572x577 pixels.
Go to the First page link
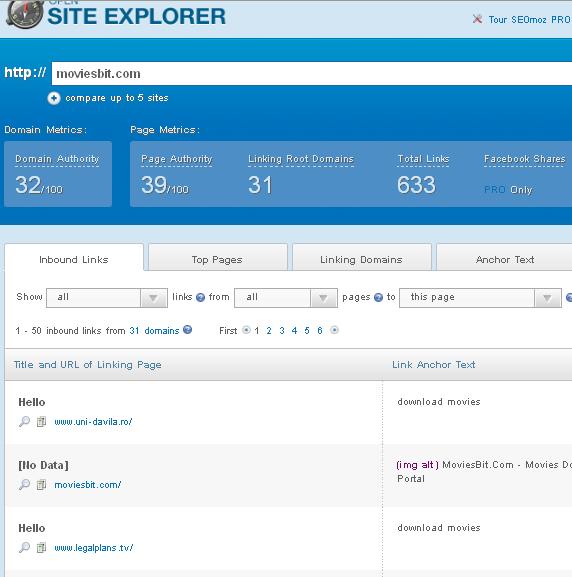228,330
